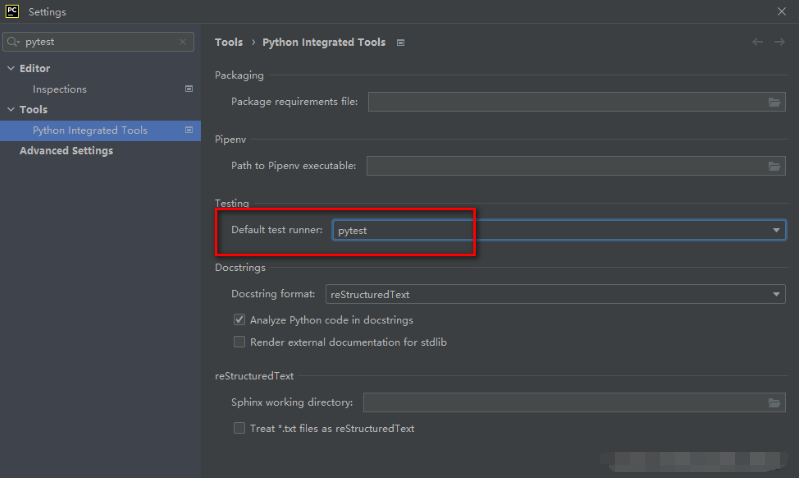Go forward with the right arrow icon
Image resolution: width=799 pixels, height=479 pixels.
point(779,42)
